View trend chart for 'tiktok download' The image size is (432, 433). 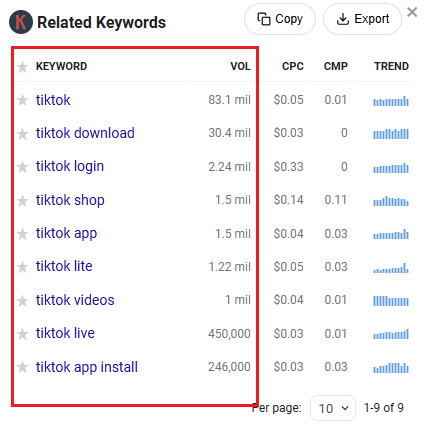coord(391,134)
